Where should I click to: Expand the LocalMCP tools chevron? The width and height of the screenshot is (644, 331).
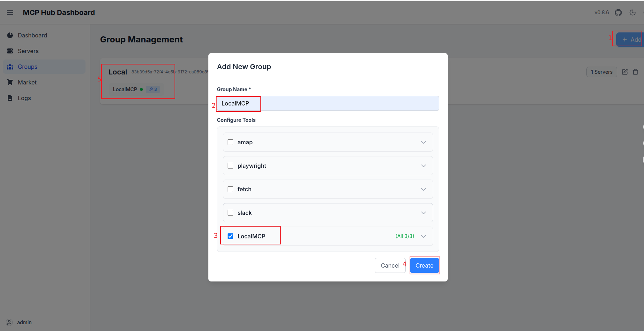point(424,236)
